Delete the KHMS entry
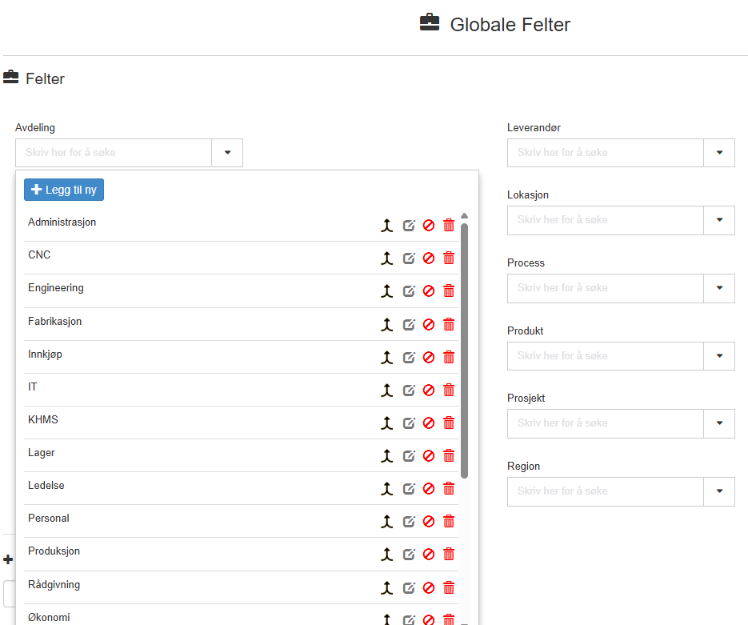The image size is (748, 625). (x=449, y=423)
